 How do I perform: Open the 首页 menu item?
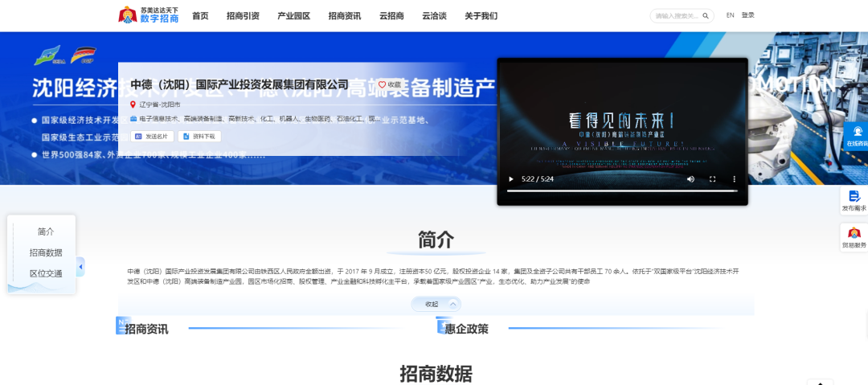tap(200, 16)
